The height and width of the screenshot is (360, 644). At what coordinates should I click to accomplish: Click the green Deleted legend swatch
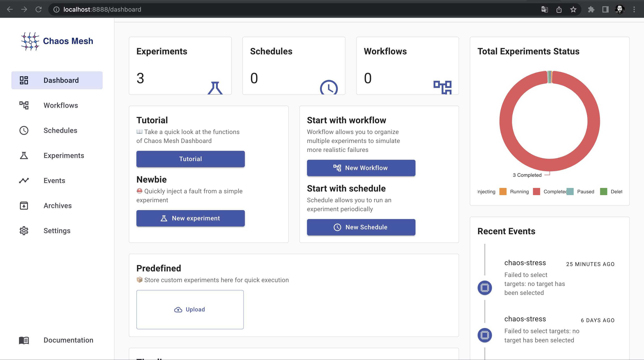(x=604, y=192)
